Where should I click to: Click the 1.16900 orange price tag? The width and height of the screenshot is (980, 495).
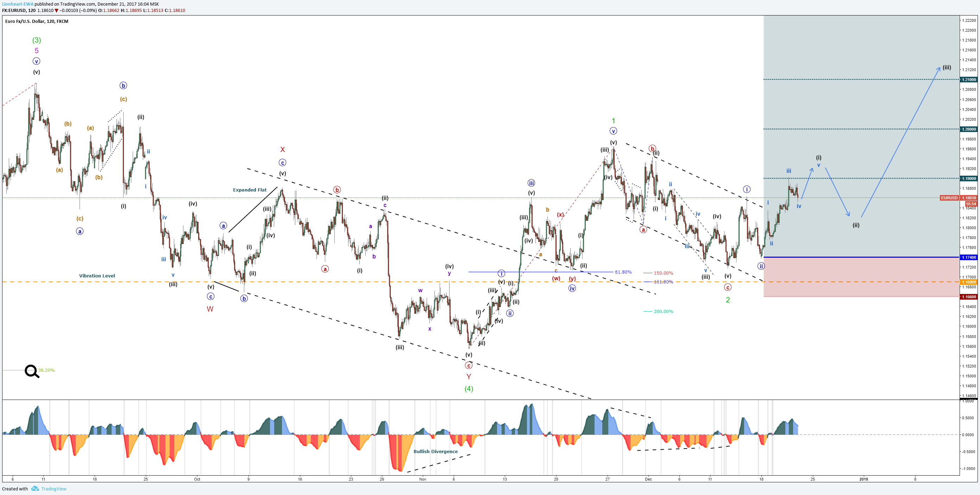click(969, 282)
